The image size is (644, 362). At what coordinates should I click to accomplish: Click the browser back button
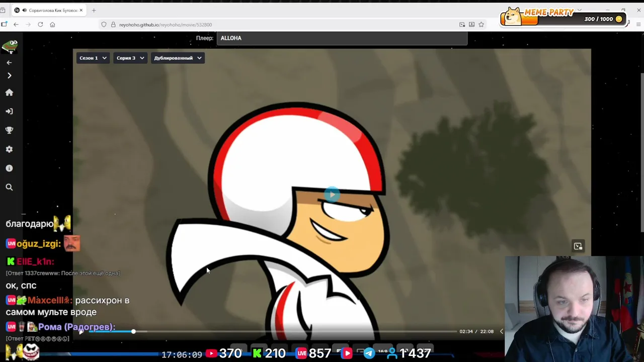pyautogui.click(x=16, y=24)
